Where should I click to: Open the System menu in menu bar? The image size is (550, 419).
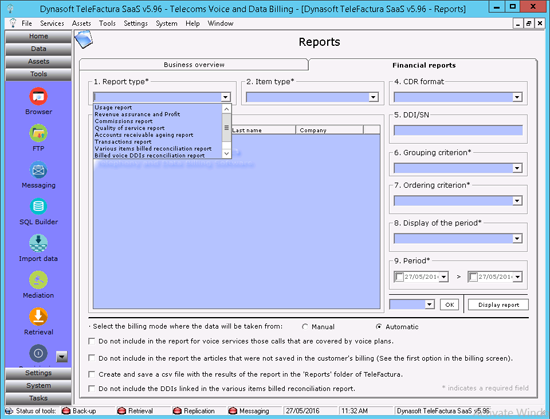167,23
